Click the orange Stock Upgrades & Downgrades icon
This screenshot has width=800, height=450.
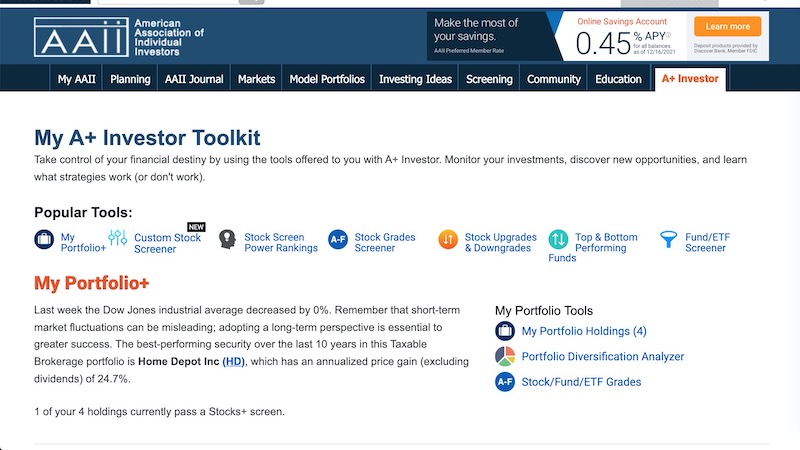pos(448,239)
